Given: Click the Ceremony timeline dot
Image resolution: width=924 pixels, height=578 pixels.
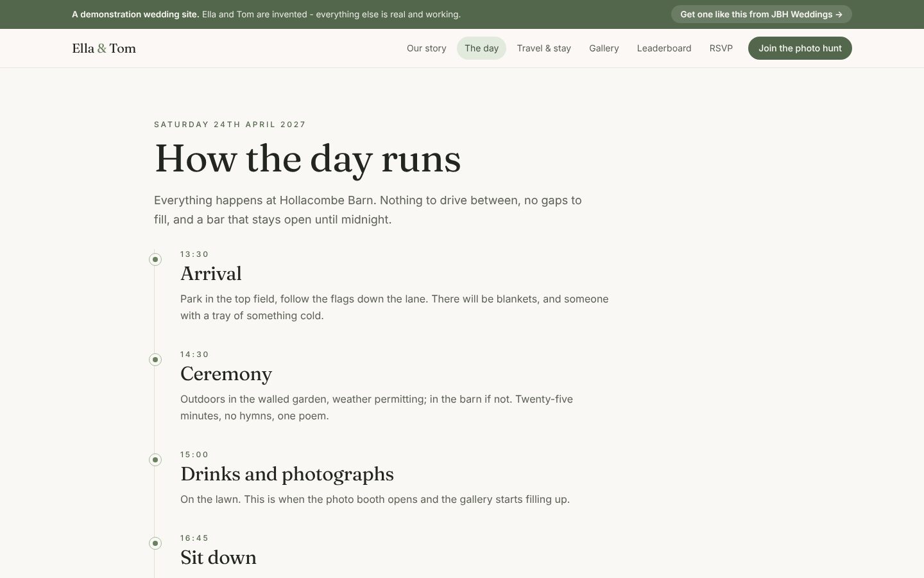Looking at the screenshot, I should (x=155, y=360).
